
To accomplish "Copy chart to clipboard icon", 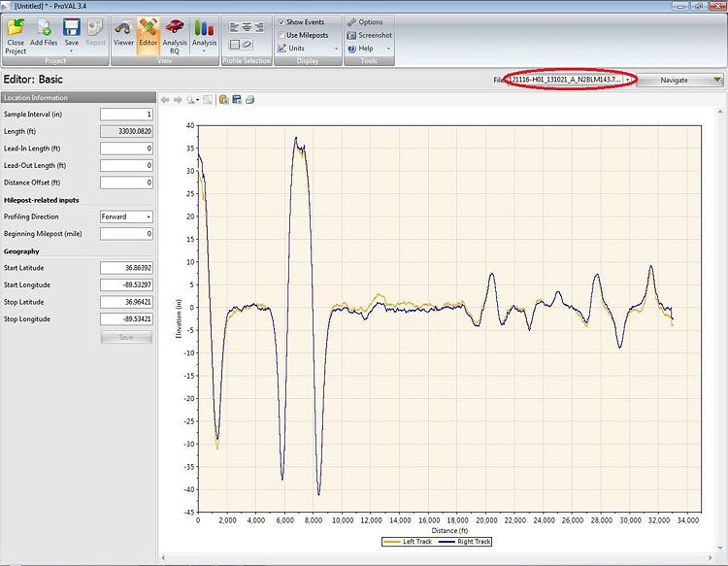I will point(224,100).
